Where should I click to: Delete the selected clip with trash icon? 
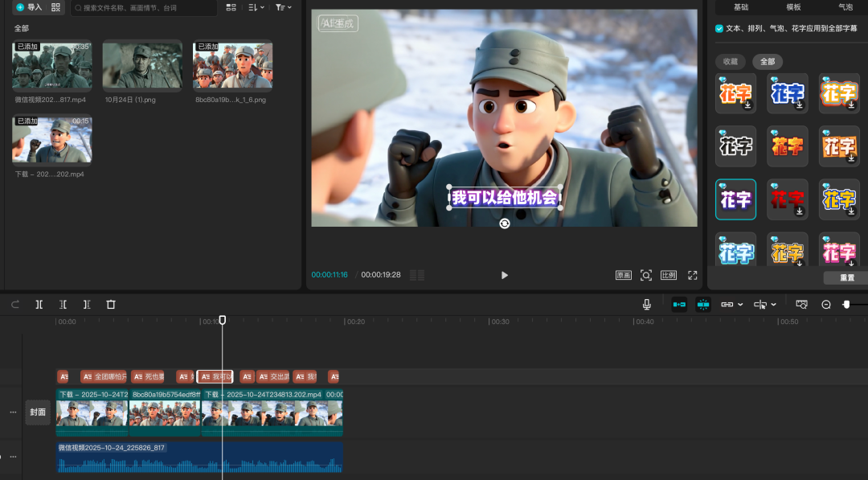coord(111,305)
